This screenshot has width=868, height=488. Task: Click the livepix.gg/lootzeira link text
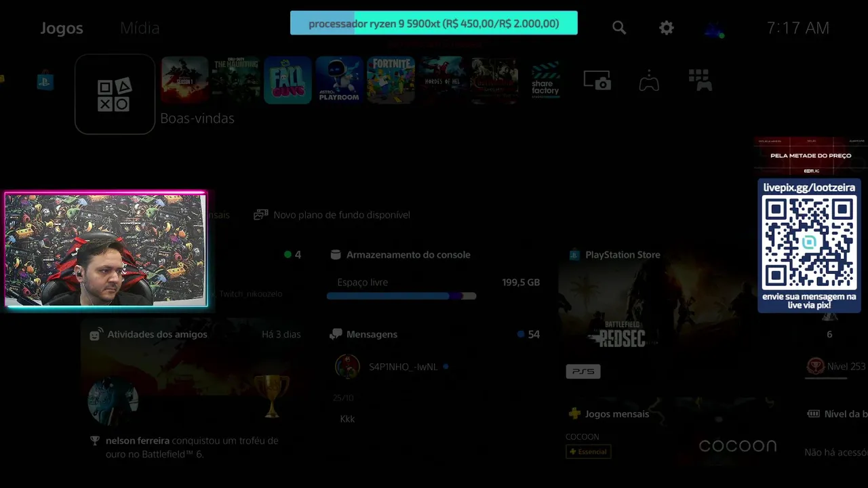809,188
